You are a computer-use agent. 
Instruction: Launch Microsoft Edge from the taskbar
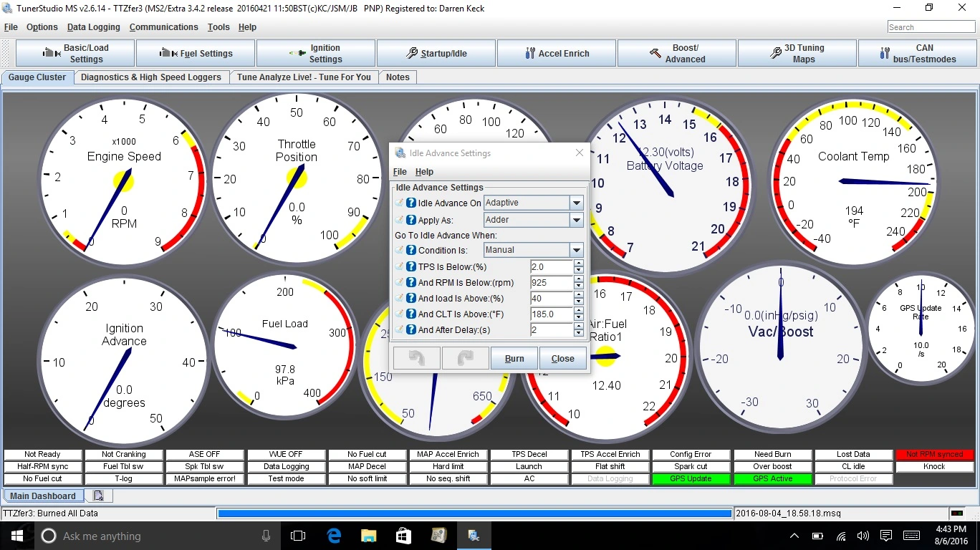(x=334, y=536)
